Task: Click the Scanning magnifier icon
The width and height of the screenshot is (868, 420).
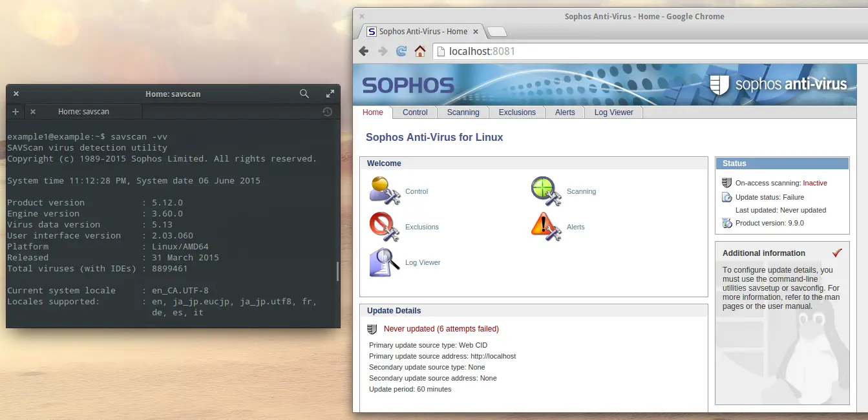Action: click(x=547, y=191)
